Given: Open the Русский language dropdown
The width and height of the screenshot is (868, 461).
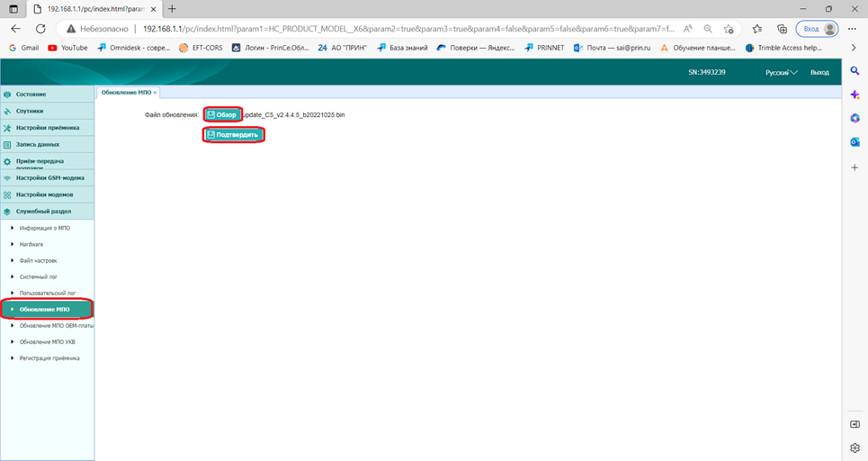Looking at the screenshot, I should pyautogui.click(x=781, y=73).
